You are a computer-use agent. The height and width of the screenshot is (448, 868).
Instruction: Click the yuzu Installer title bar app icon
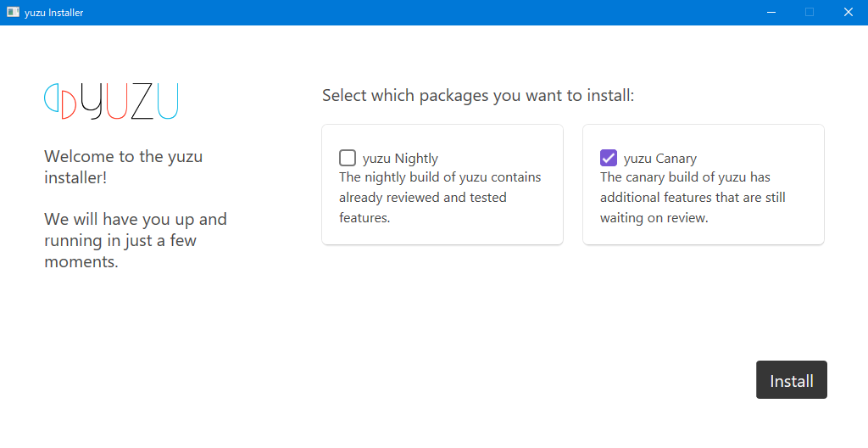13,13
